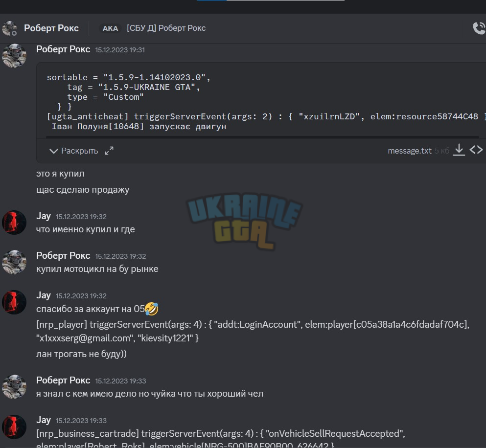Viewport: 486px width, 448px height.
Task: Open Роберт Рокс avatar at 19:32 message
Action: 14,262
